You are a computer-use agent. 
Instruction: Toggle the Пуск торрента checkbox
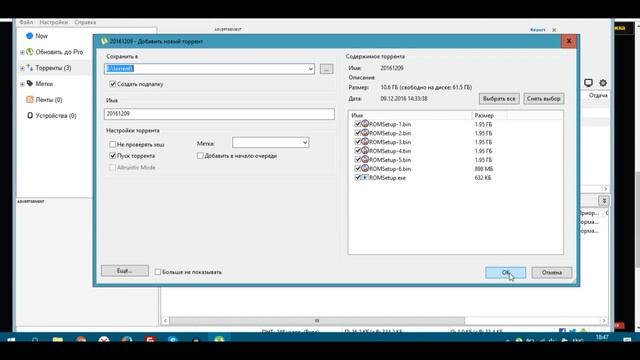coord(113,156)
